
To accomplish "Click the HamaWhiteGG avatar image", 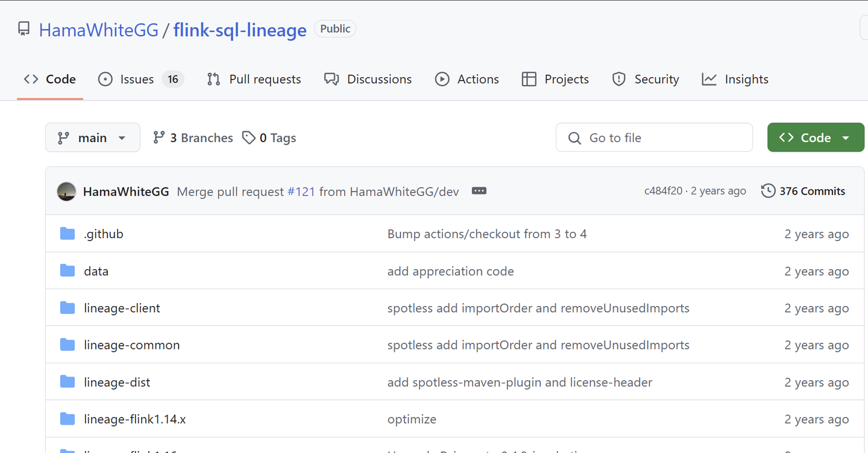I will point(66,192).
